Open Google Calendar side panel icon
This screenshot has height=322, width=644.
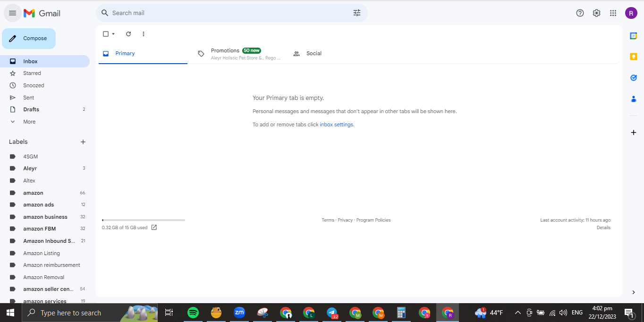tap(634, 36)
